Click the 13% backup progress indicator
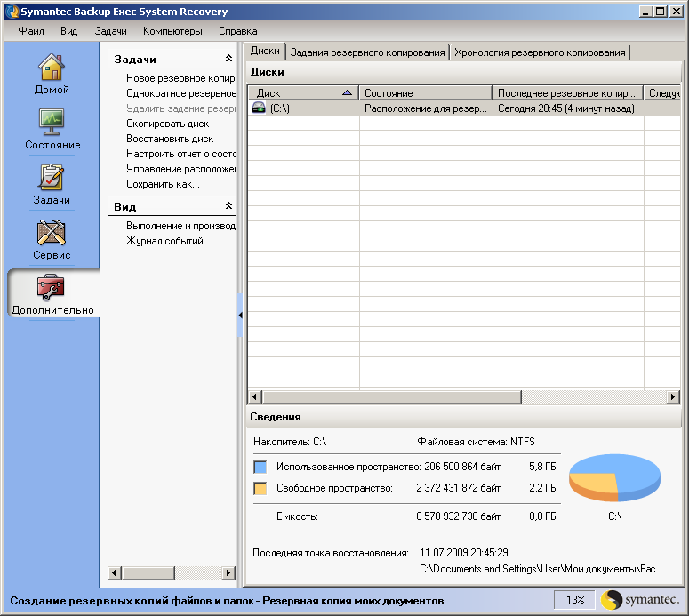This screenshot has width=689, height=616. (574, 600)
